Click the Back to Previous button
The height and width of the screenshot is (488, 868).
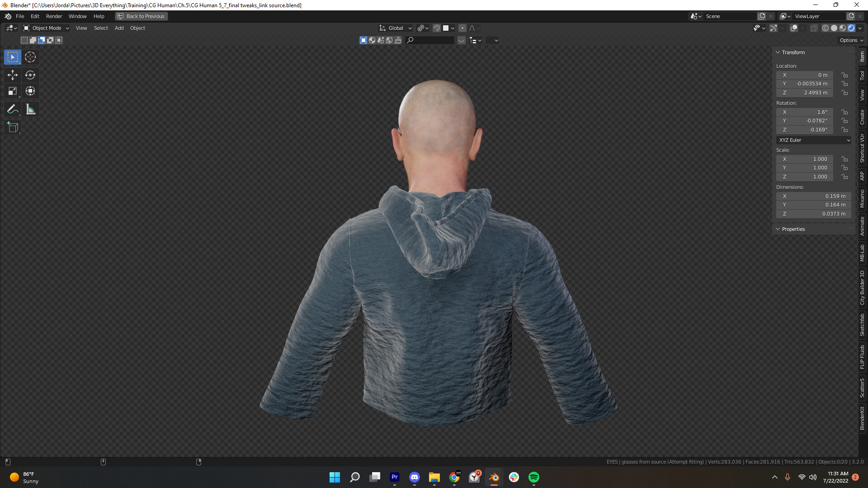141,16
